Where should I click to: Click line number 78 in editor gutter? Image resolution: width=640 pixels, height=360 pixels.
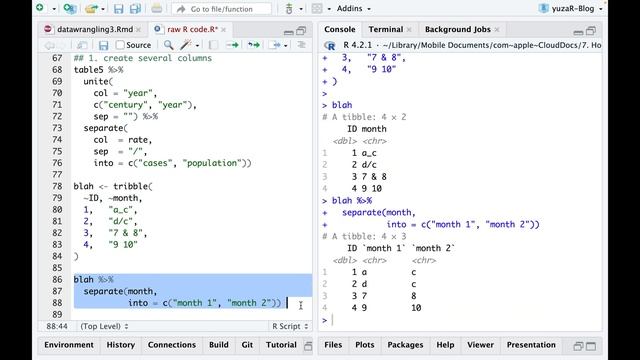click(57, 187)
